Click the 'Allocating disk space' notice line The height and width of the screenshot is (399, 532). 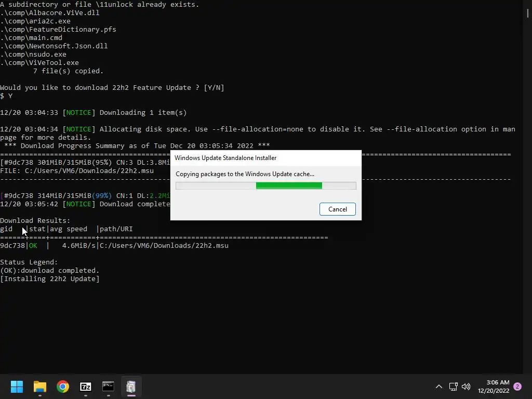point(258,134)
